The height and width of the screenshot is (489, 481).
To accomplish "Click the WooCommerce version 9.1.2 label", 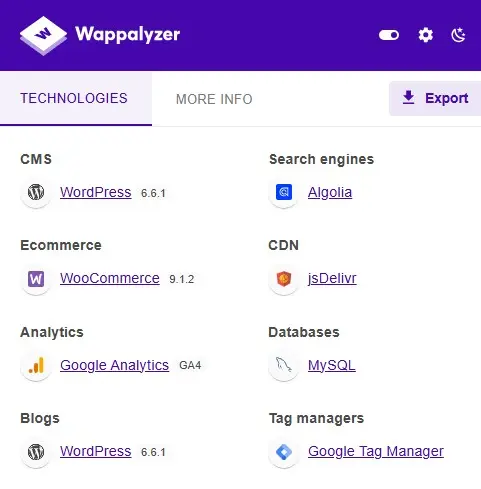I will click(x=182, y=279).
